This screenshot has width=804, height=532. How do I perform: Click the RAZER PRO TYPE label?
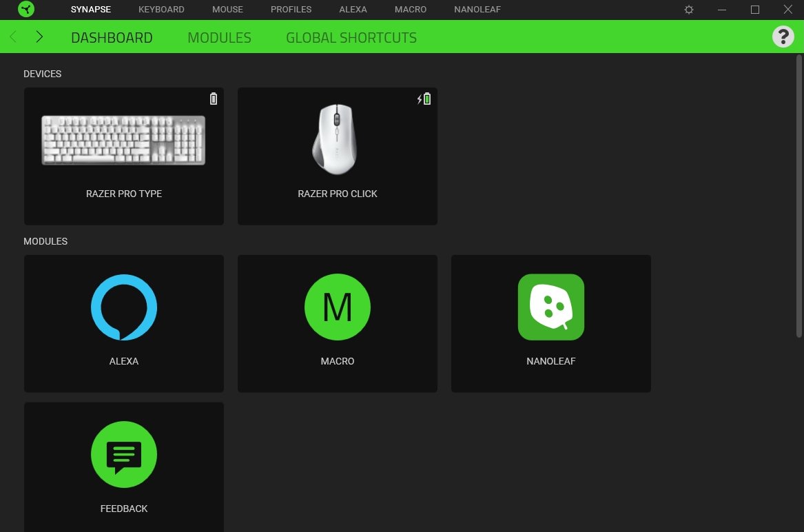124,194
